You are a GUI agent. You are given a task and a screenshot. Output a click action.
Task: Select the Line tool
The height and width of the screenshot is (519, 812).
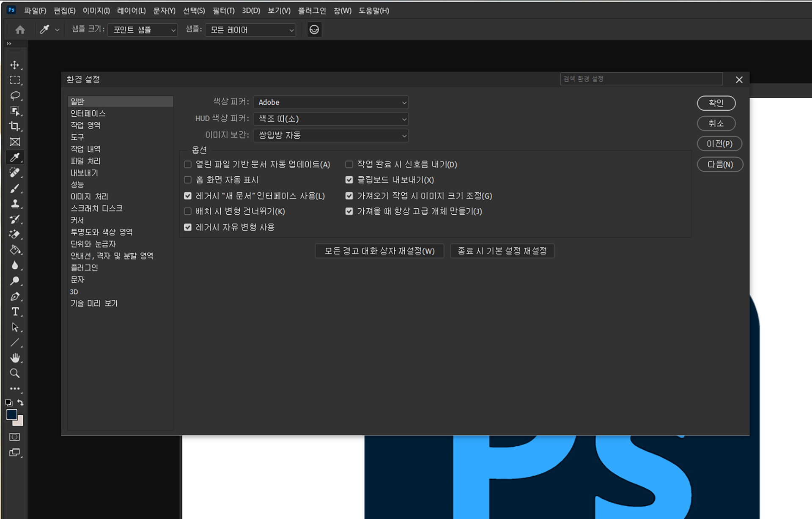(x=15, y=343)
